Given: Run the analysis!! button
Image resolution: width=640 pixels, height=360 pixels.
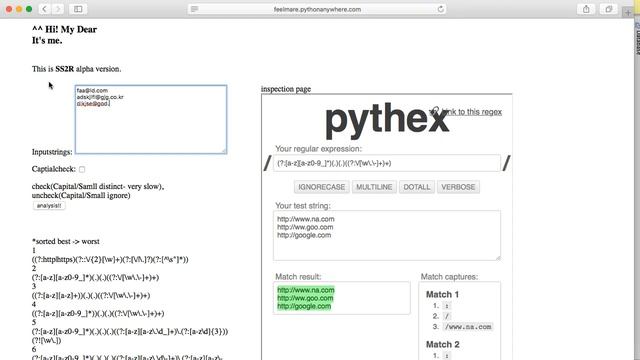Looking at the screenshot, I should [x=49, y=206].
